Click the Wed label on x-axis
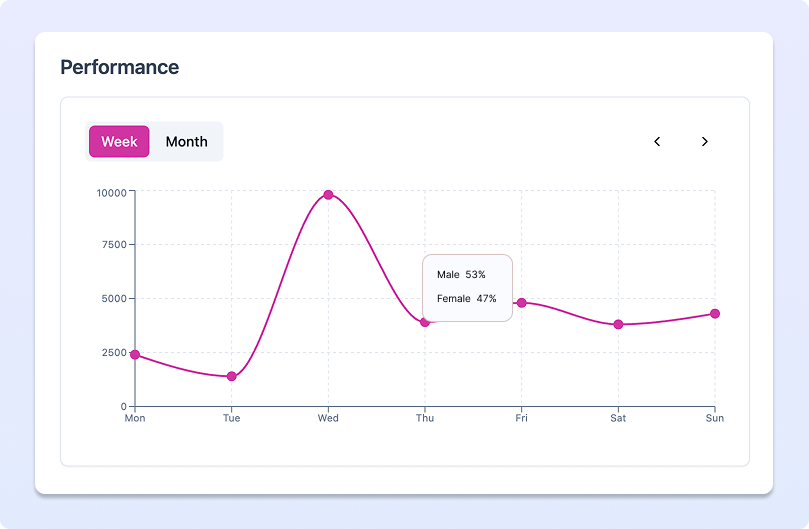 coord(328,418)
